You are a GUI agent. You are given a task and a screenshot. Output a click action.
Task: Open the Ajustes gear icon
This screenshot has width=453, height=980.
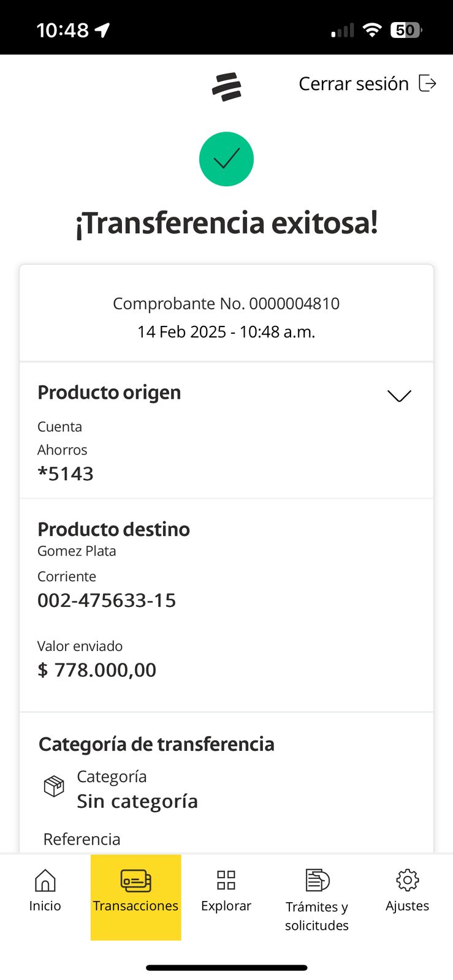[x=407, y=880]
